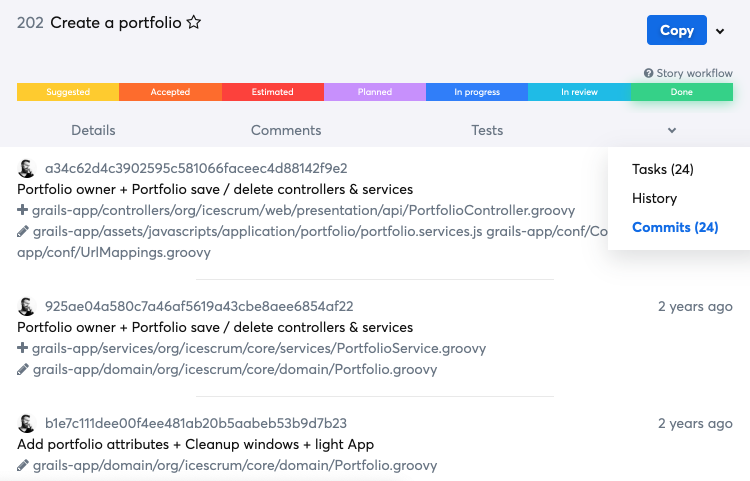Click the Accepted workflow state
The width and height of the screenshot is (750, 481).
(x=170, y=92)
